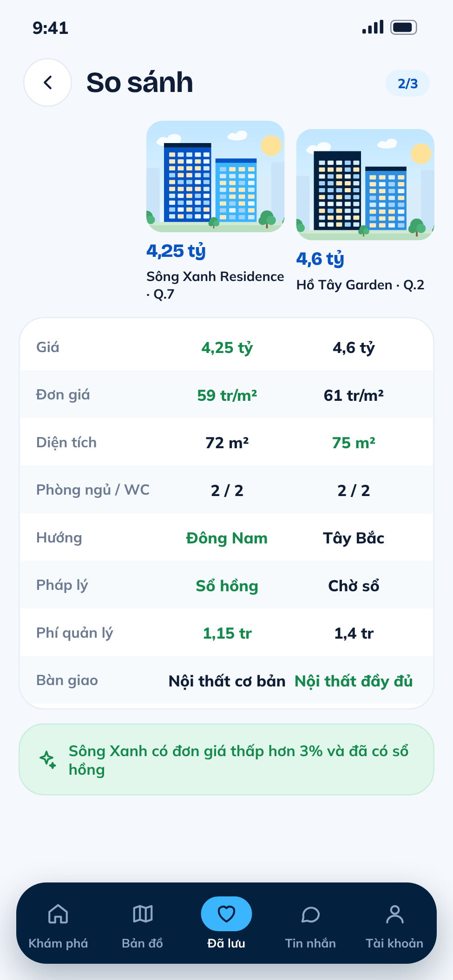
Task: Select the Giá comparison row
Action: 226,347
